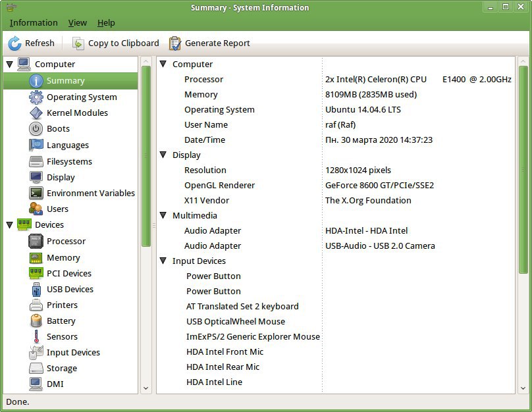
Task: Click the Environment Variables terminal icon
Action: (x=36, y=193)
